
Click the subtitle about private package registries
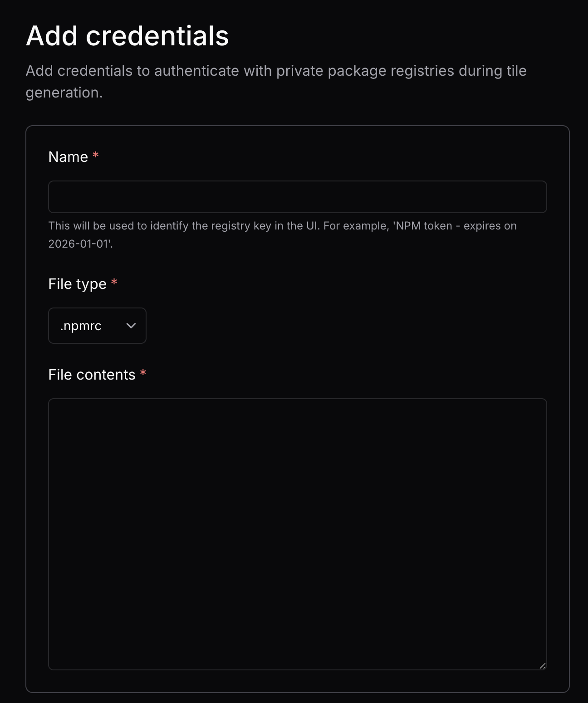click(x=276, y=71)
